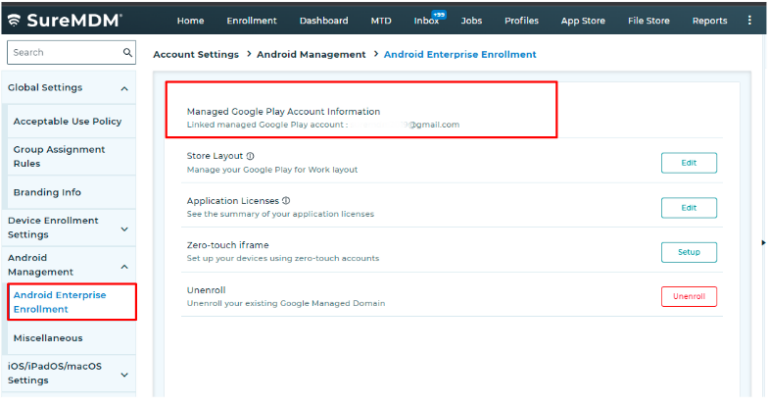The image size is (768, 406).
Task: Click Account Settings breadcrumb
Action: click(x=196, y=54)
